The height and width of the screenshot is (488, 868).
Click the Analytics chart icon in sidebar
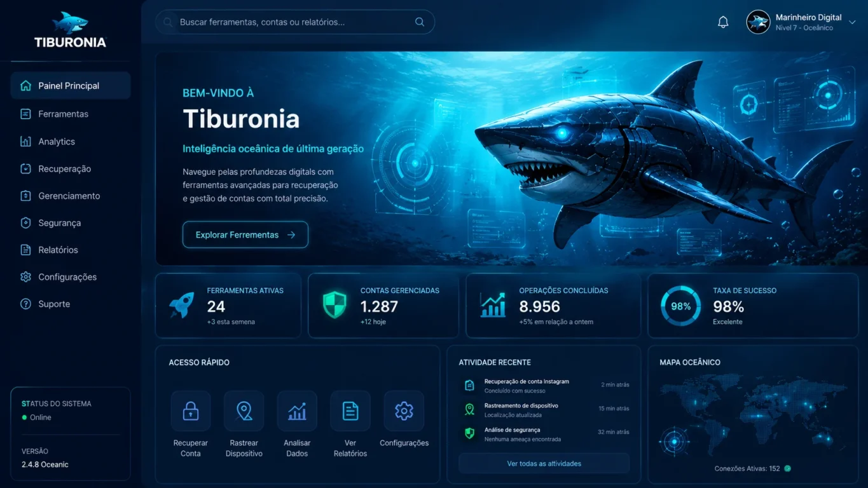tap(25, 141)
